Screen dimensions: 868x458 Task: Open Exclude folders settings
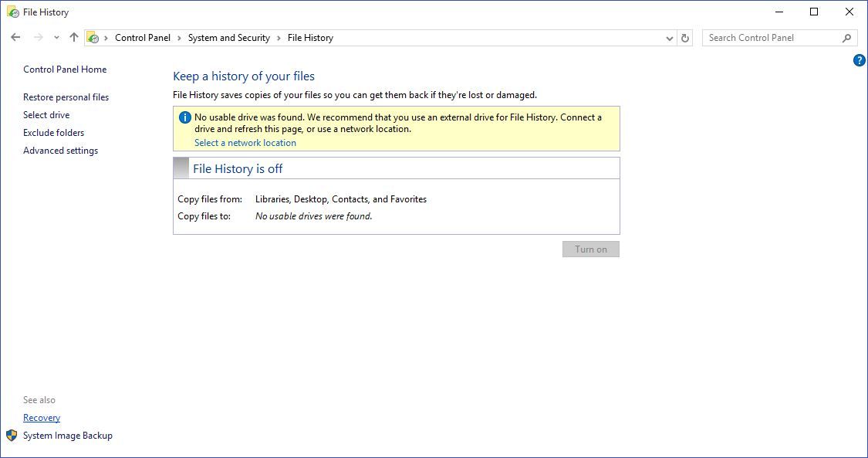tap(53, 133)
